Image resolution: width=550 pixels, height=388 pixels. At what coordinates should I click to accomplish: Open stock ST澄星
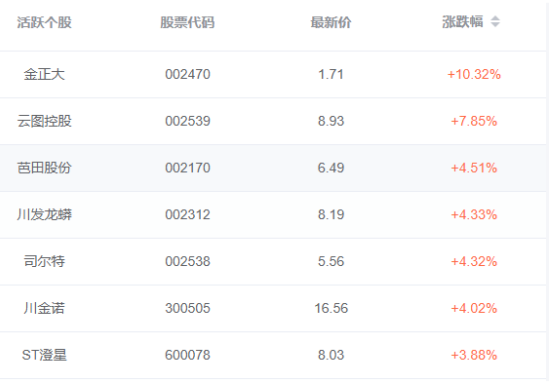coord(44,355)
